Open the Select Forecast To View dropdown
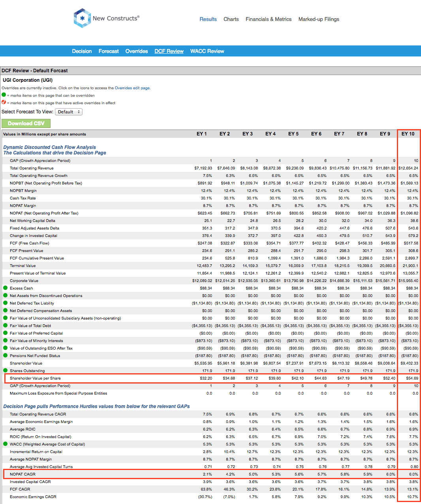 pos(69,112)
